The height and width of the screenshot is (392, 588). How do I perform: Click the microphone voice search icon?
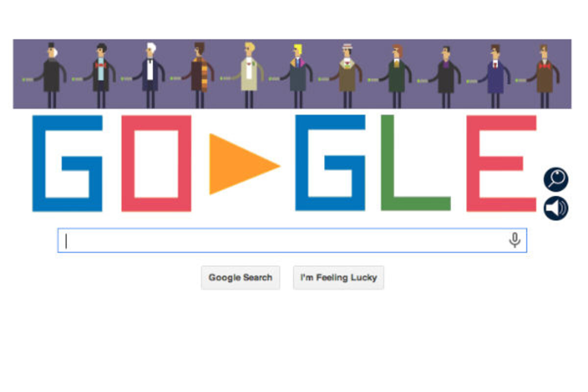point(514,240)
